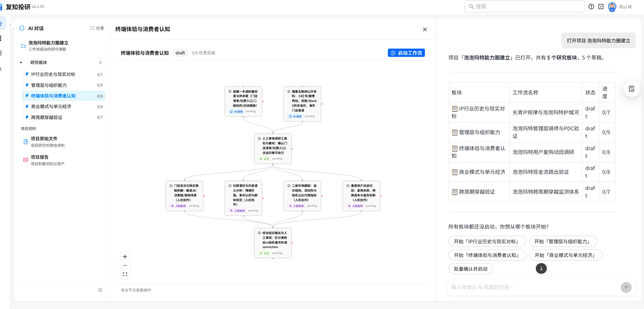Click 启动工作流 button
This screenshot has height=309, width=644.
click(406, 53)
